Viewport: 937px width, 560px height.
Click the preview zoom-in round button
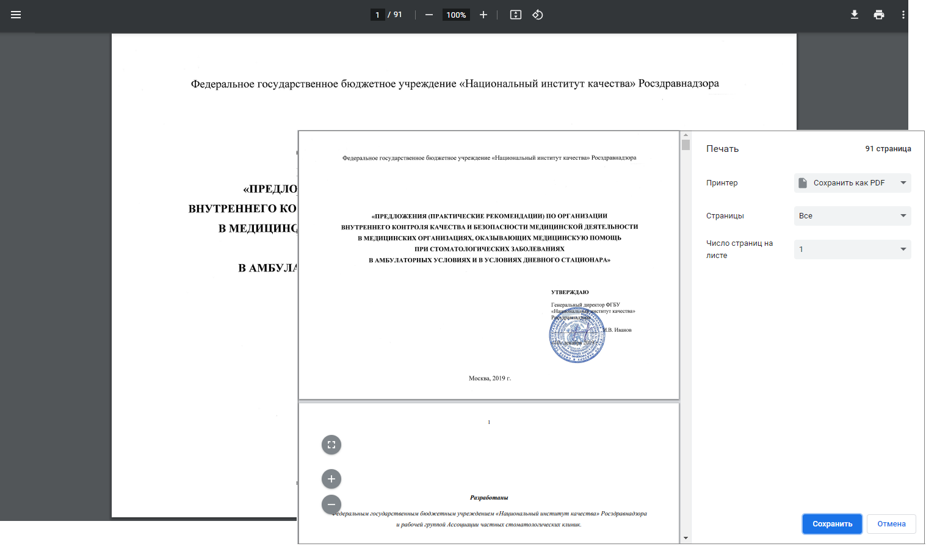pyautogui.click(x=331, y=479)
